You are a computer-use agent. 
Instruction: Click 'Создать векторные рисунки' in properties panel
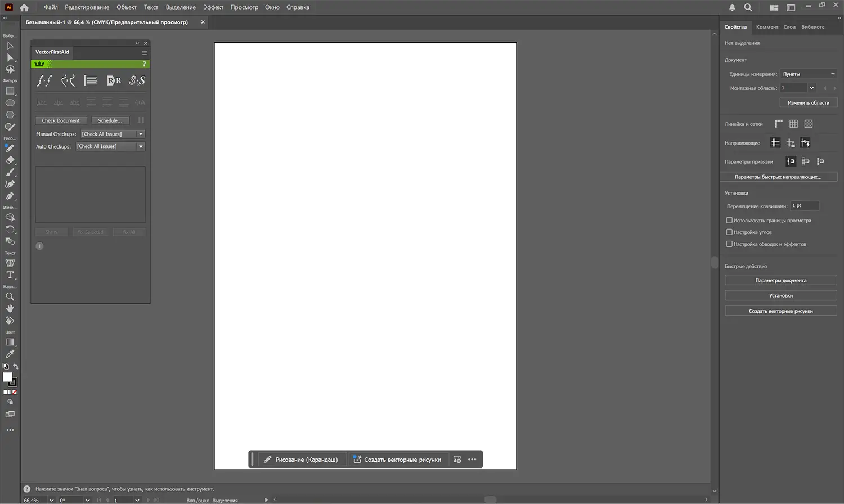pyautogui.click(x=781, y=311)
